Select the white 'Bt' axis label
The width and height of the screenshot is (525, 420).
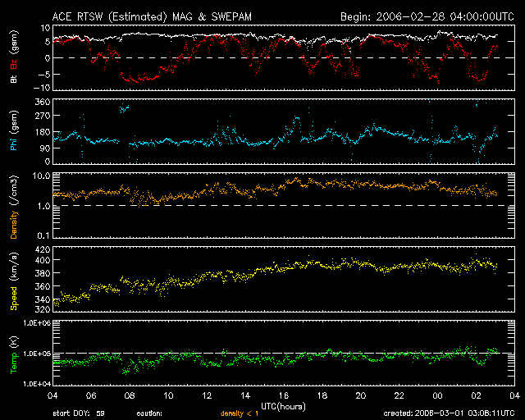(14, 79)
